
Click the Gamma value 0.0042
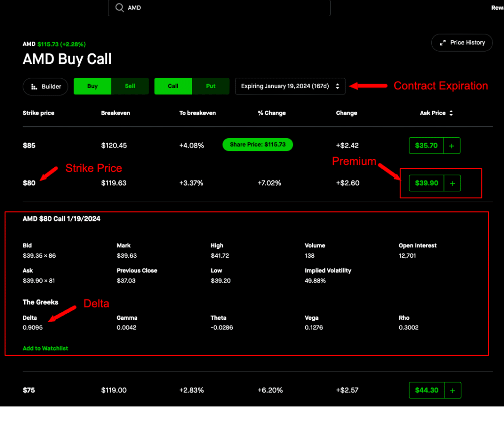(x=126, y=328)
